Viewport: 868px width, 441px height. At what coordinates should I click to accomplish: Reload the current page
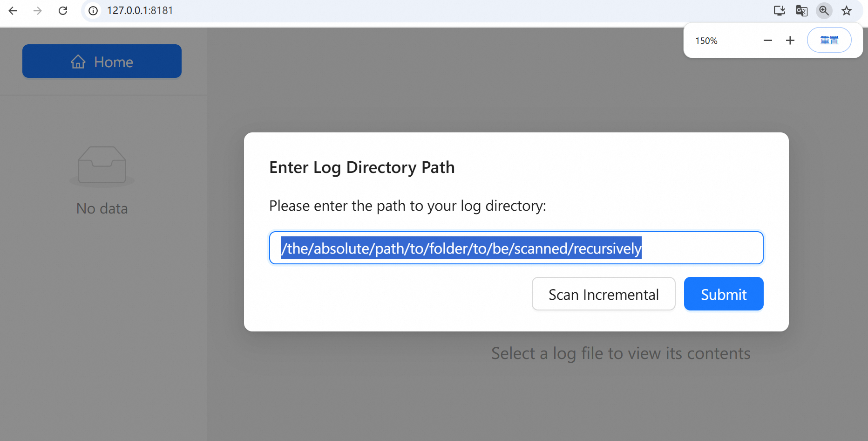pos(63,11)
